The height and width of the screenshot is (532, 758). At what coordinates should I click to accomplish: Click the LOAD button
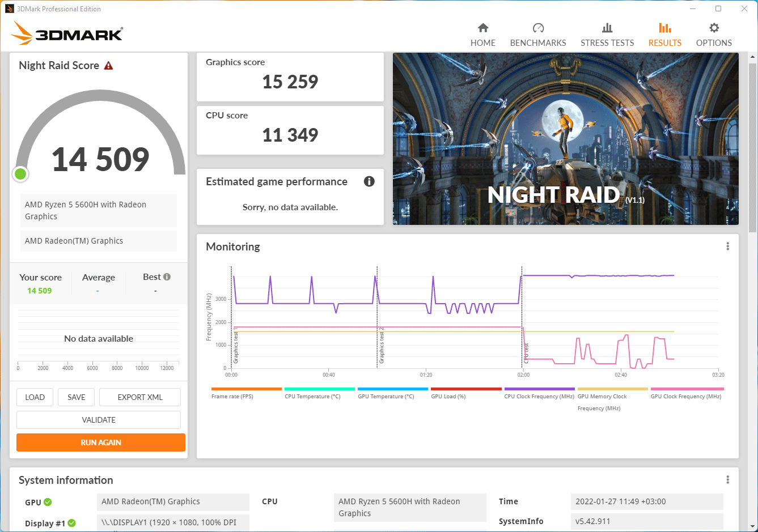[x=35, y=397]
